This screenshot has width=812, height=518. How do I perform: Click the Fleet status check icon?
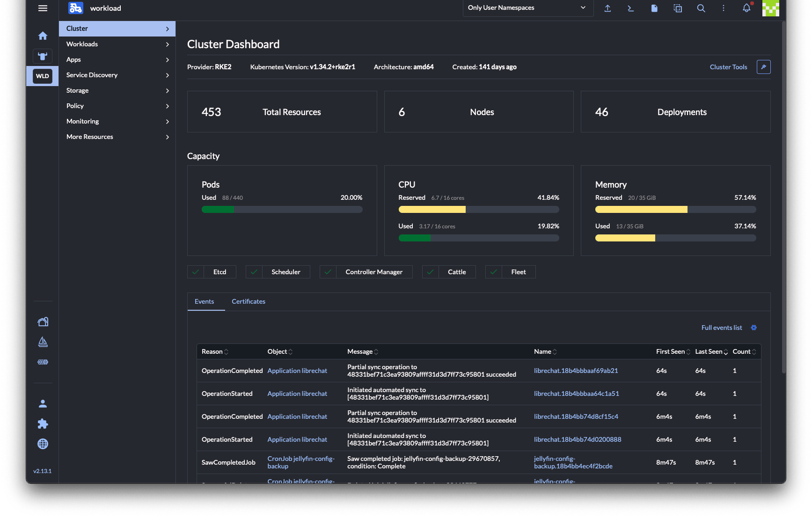494,272
